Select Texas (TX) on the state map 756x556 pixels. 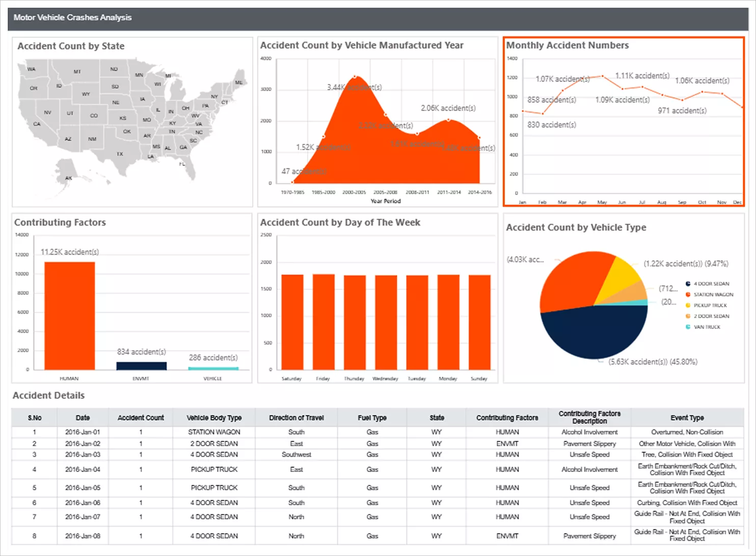tap(120, 153)
